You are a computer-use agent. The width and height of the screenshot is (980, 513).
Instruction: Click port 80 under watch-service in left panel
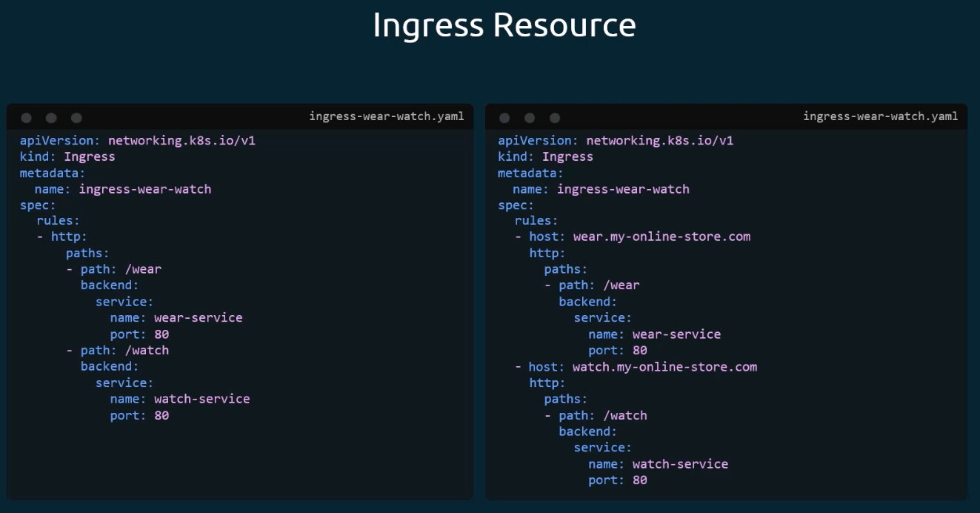(x=161, y=415)
